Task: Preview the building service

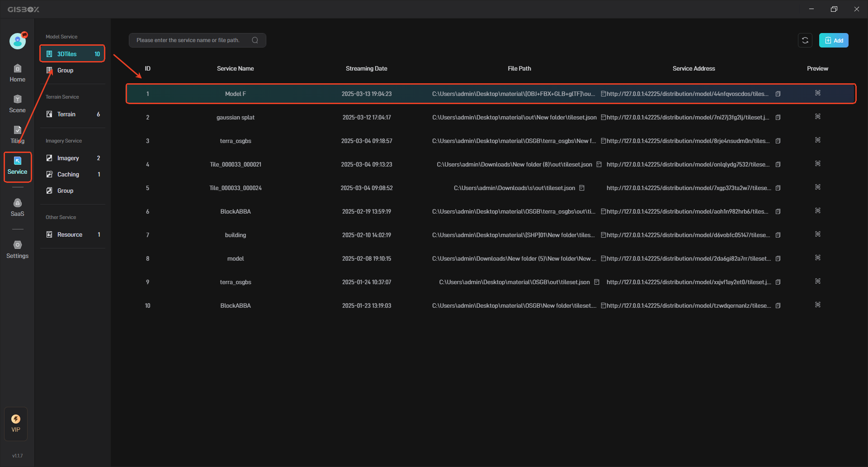Action: [818, 234]
